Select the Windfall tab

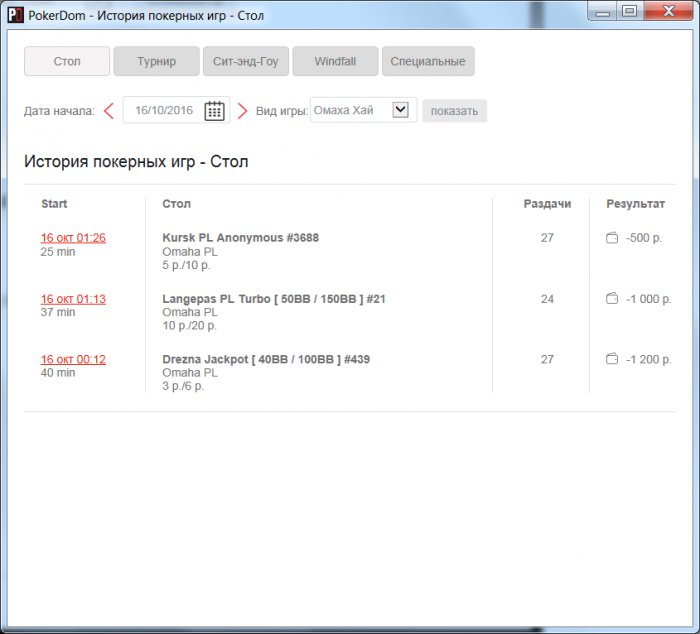coord(335,61)
